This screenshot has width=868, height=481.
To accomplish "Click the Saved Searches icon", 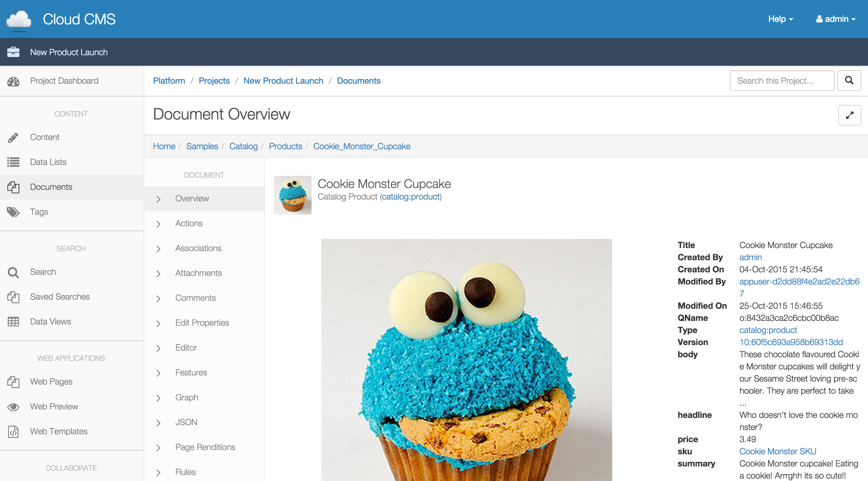I will click(13, 297).
